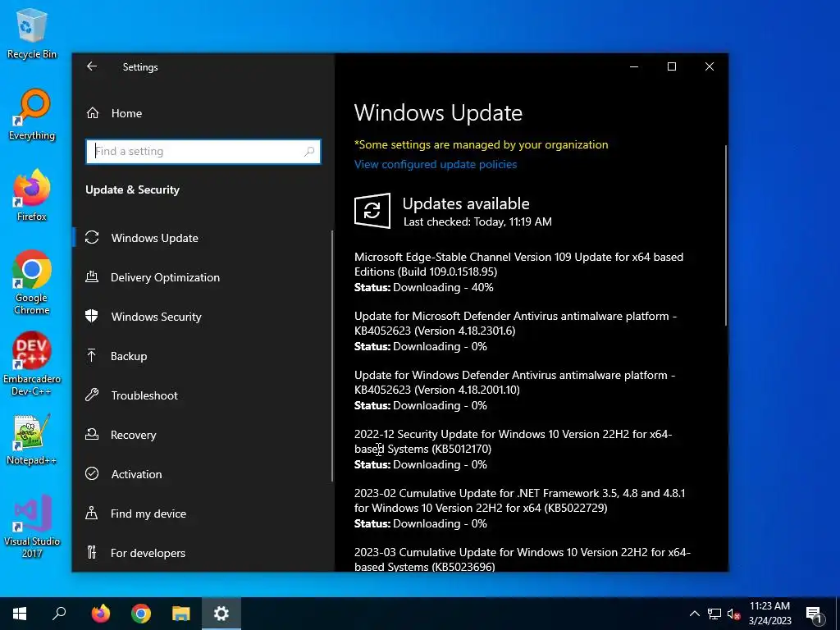Click the magnifier icon in Find a setting
The height and width of the screenshot is (630, 840).
(x=309, y=152)
